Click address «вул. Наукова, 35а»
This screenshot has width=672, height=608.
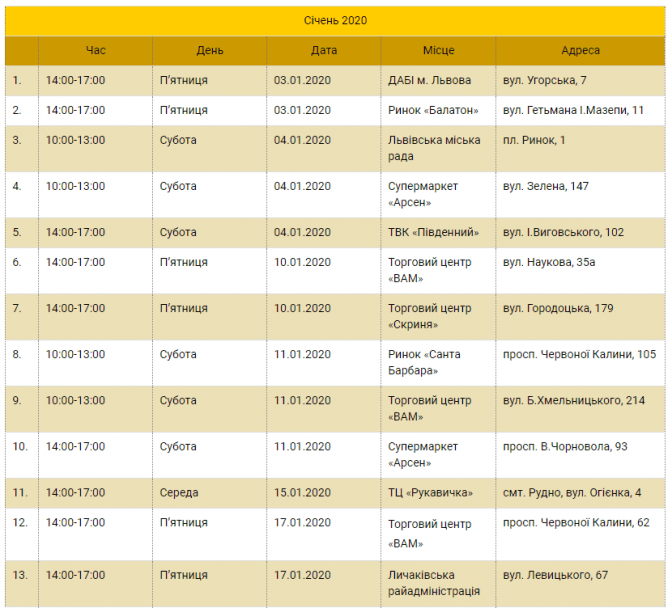549,262
